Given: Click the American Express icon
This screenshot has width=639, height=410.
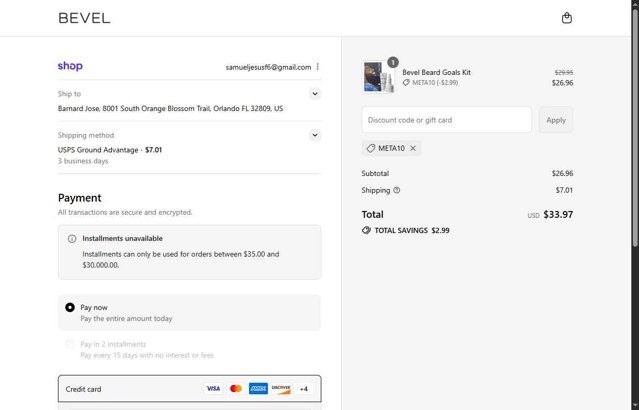Looking at the screenshot, I should 258,388.
